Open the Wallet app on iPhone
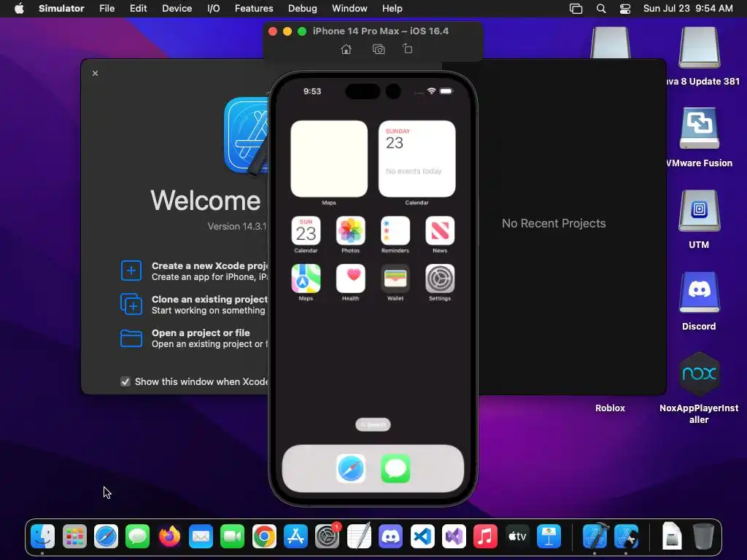 point(395,279)
